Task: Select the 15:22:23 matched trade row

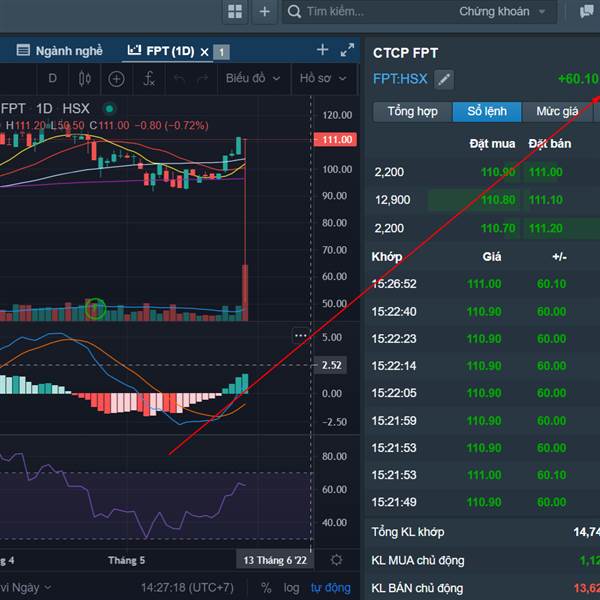Action: (x=484, y=339)
